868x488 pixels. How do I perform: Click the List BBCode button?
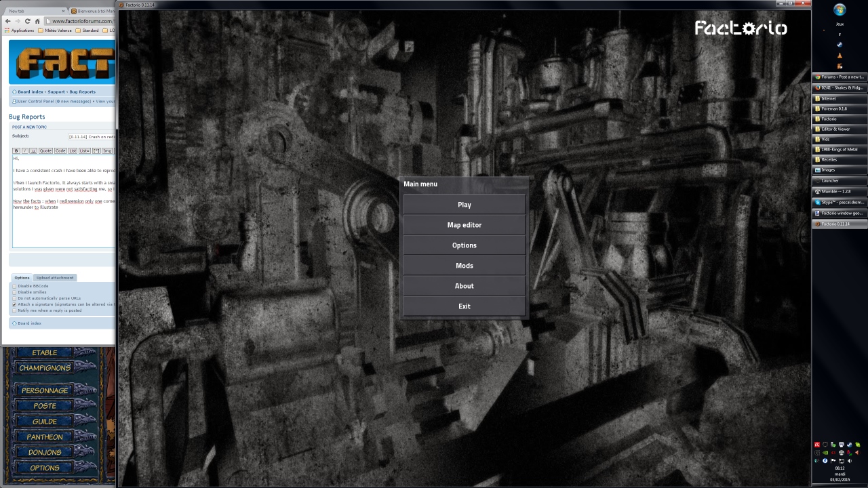(73, 150)
